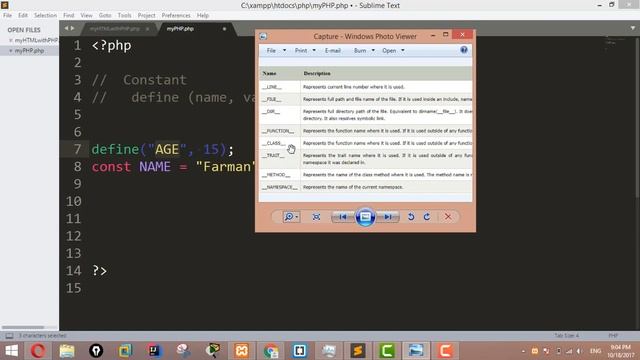Change PHP syntax in status bar
The image size is (640, 360).
[x=613, y=336]
